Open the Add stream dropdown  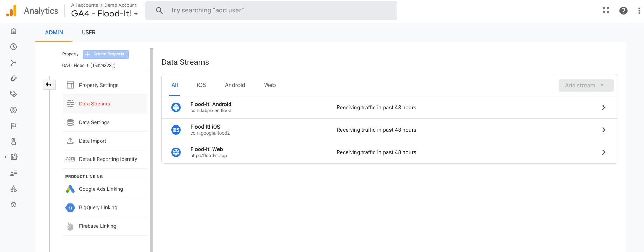[586, 86]
